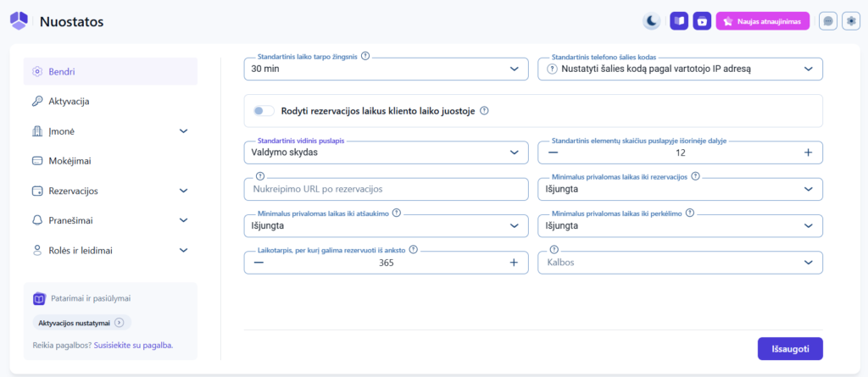Click the Nukreipimo URL po rezervacijos field
868x377 pixels.
[386, 189]
